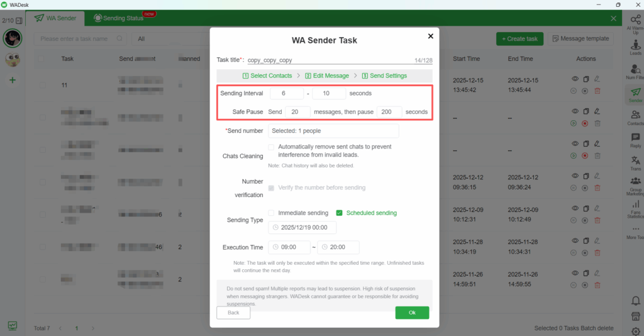The height and width of the screenshot is (336, 644).
Task: View task started 2025-11-26 14:59:51
Action: coord(575,273)
